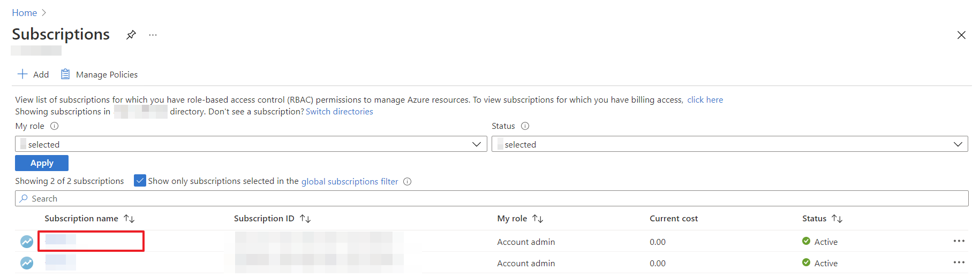
Task: Pin the Subscriptions page to dashboard
Action: 131,35
